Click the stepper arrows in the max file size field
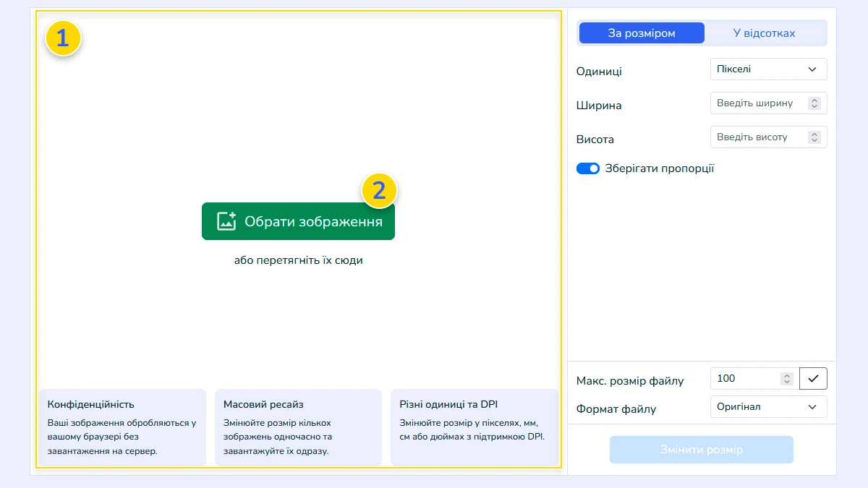Screen dimensions: 868x488 (x=786, y=378)
